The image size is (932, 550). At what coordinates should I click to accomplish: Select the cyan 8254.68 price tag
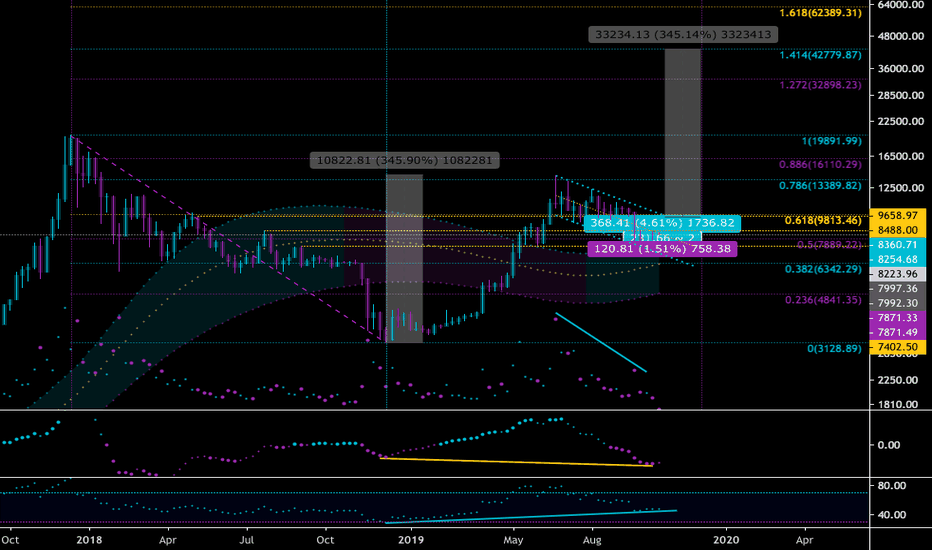point(898,259)
